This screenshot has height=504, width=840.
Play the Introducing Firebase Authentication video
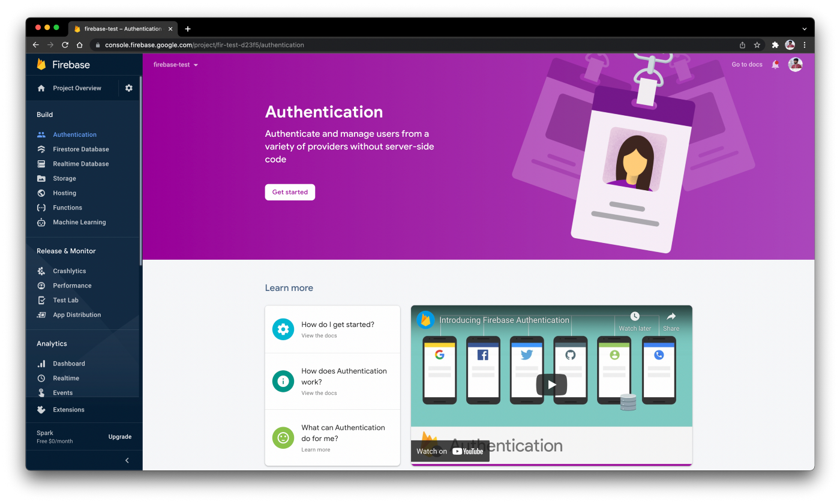pos(551,385)
